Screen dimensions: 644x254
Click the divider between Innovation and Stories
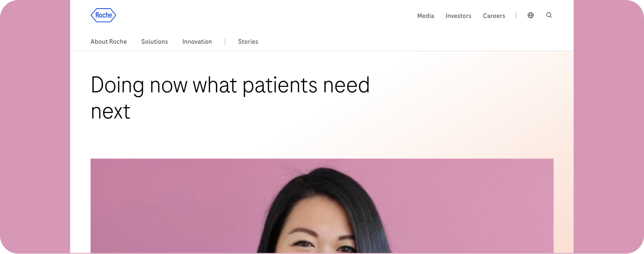pyautogui.click(x=225, y=41)
